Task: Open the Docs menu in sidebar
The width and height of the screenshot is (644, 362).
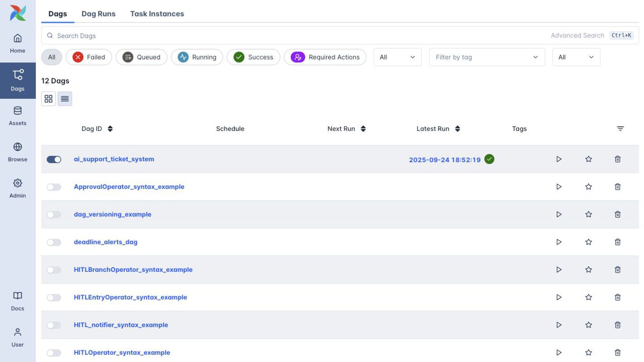Action: pyautogui.click(x=17, y=301)
